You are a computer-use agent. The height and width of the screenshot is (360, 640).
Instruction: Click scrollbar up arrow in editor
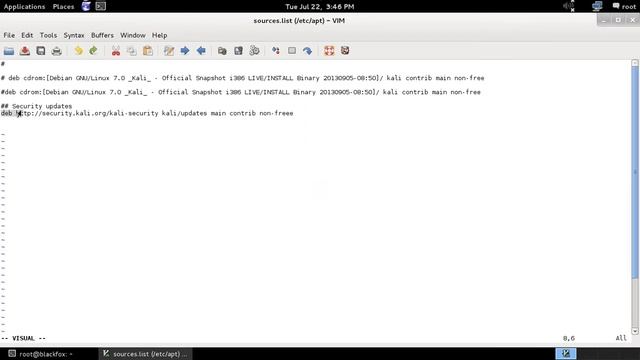pyautogui.click(x=635, y=63)
